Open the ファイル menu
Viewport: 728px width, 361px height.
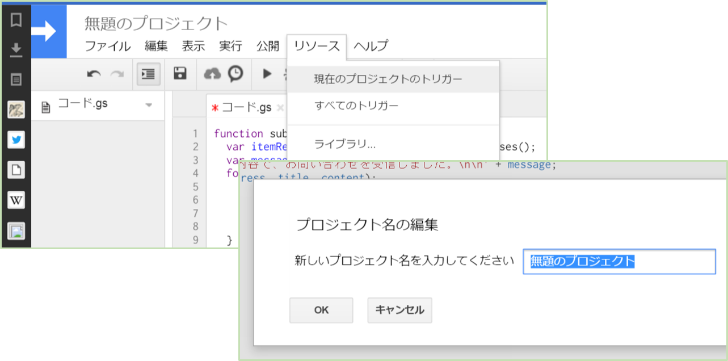108,46
